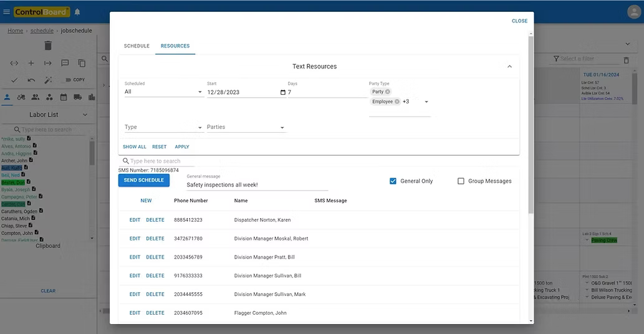Remove the Employee chip from Party Type
This screenshot has height=334, width=644.
[x=397, y=102]
